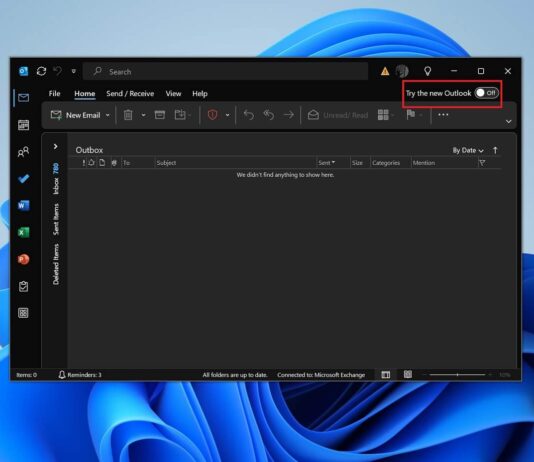Select the Home ribbon tab
This screenshot has width=534, height=462.
pos(85,94)
